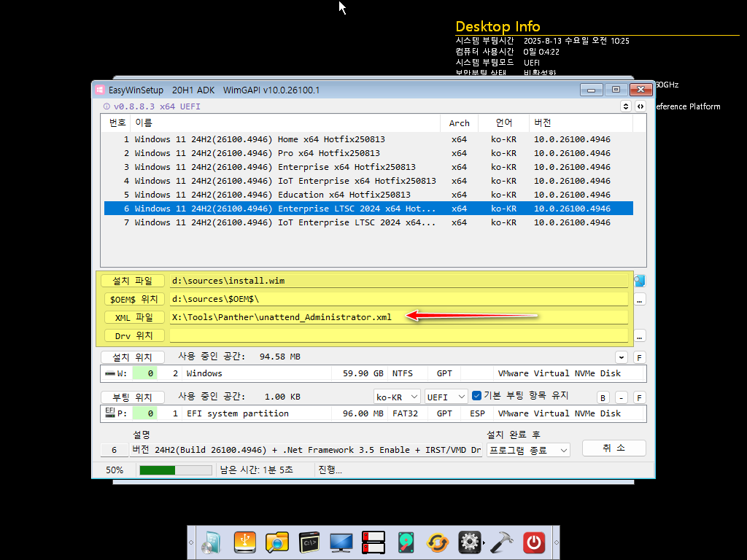Open the Windows setup disc icon in the dock
Viewport: 747px width, 560px height.
click(x=212, y=542)
